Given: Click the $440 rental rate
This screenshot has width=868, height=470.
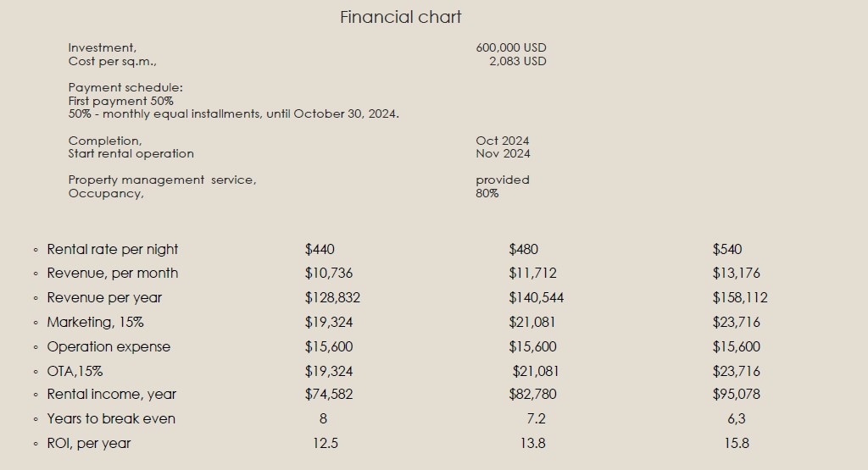Looking at the screenshot, I should coord(320,249).
